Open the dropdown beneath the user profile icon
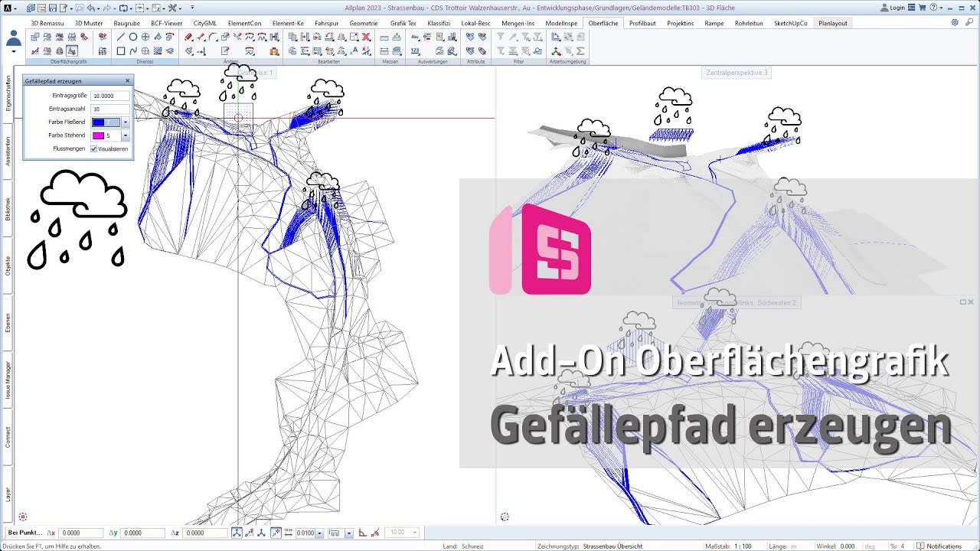 coord(14,51)
